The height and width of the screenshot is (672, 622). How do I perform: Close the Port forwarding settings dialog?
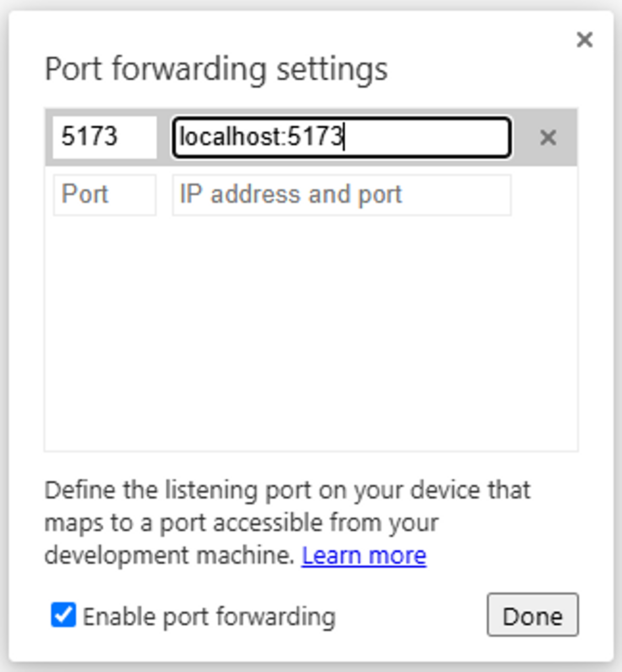point(584,40)
